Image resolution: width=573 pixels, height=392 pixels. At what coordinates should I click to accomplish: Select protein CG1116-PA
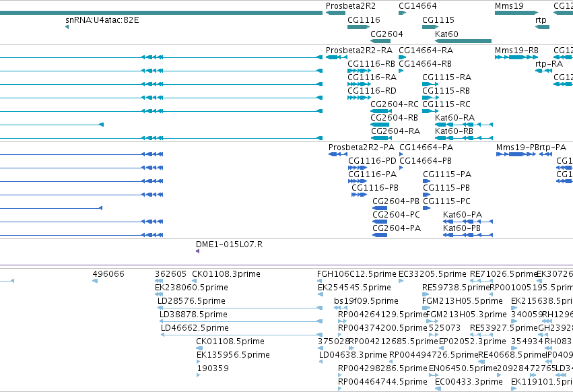[372, 174]
